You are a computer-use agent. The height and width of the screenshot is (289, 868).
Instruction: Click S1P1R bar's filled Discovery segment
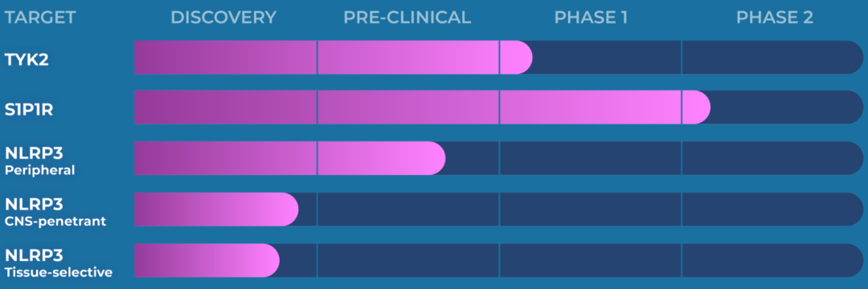tap(225, 108)
